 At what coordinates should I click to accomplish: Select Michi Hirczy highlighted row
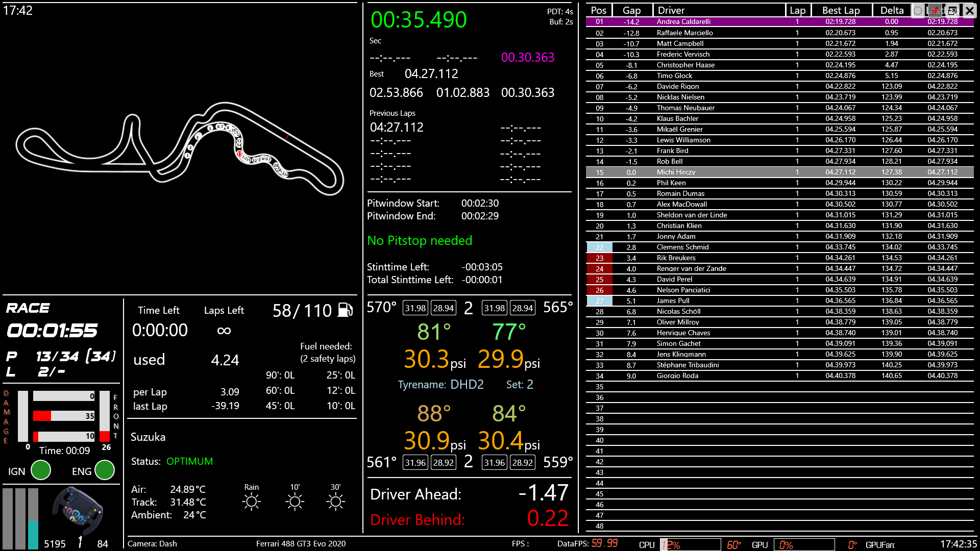(x=676, y=172)
